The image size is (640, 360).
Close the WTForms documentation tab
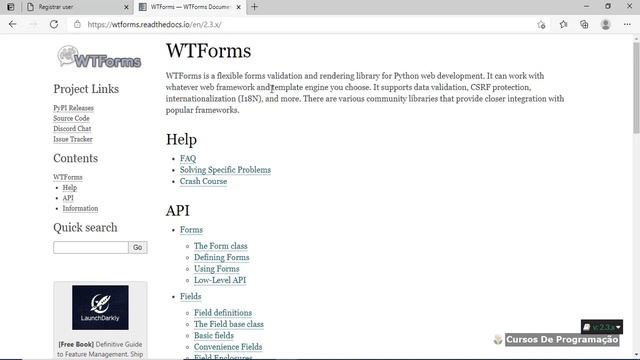click(x=238, y=7)
